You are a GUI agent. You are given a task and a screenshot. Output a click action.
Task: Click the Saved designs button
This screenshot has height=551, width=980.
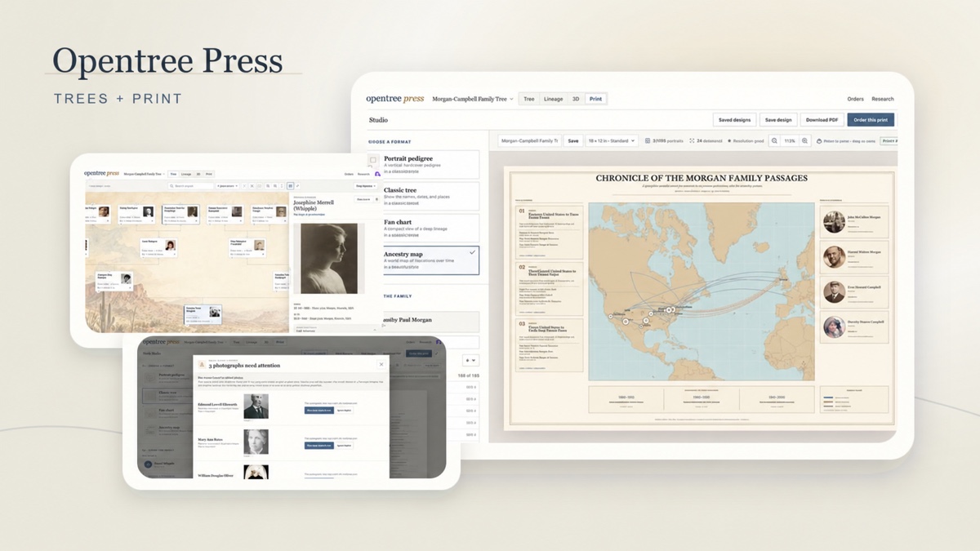[x=734, y=120]
